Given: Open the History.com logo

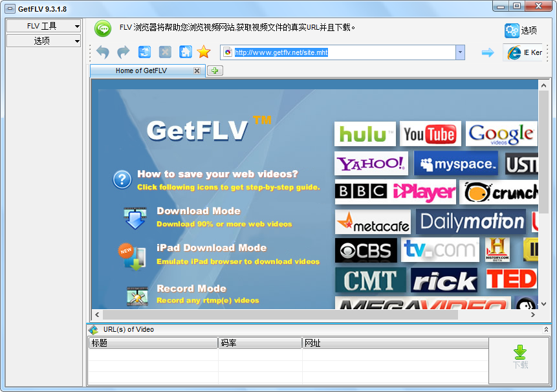Looking at the screenshot, I should (x=497, y=250).
